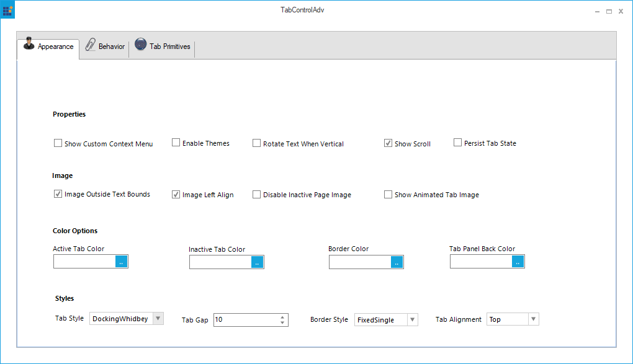Click the Tab Gap input field
The width and height of the screenshot is (633, 364).
245,319
